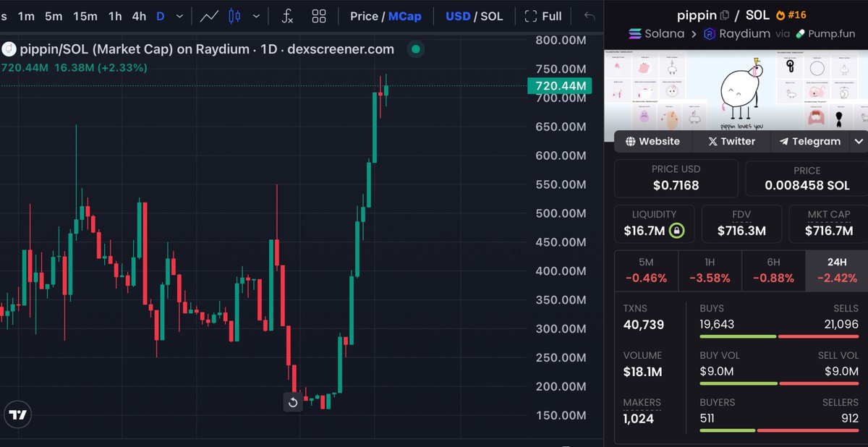
Task: Click the chart refresh circular arrow
Action: coord(293,401)
